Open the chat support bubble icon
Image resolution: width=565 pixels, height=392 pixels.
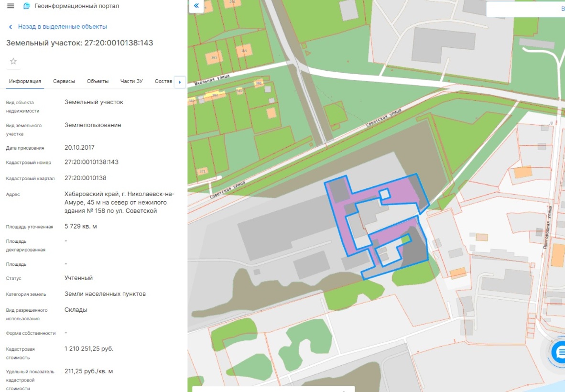pyautogui.click(x=560, y=352)
